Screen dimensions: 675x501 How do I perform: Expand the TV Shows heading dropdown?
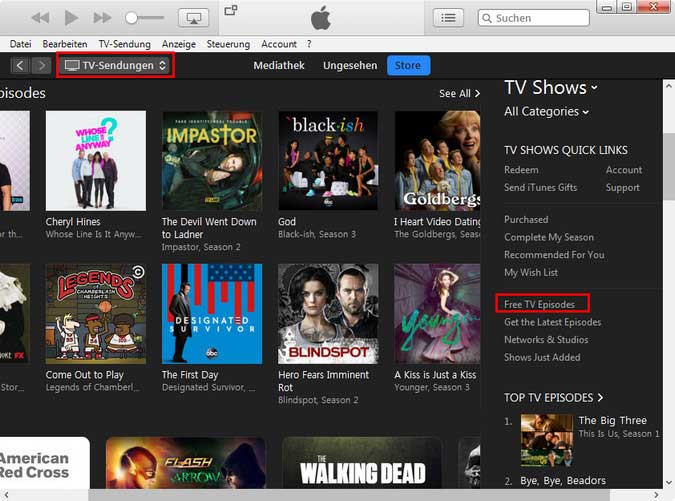point(551,88)
